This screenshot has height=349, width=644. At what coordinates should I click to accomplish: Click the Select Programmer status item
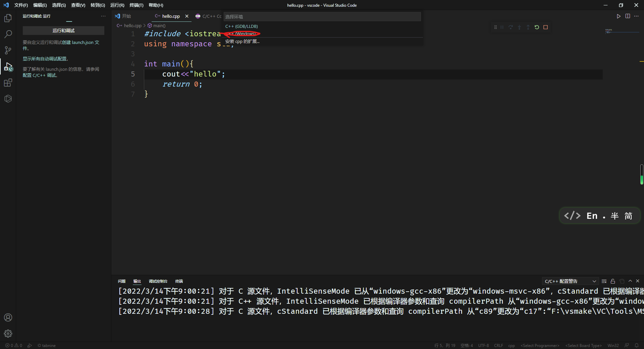[x=540, y=346]
